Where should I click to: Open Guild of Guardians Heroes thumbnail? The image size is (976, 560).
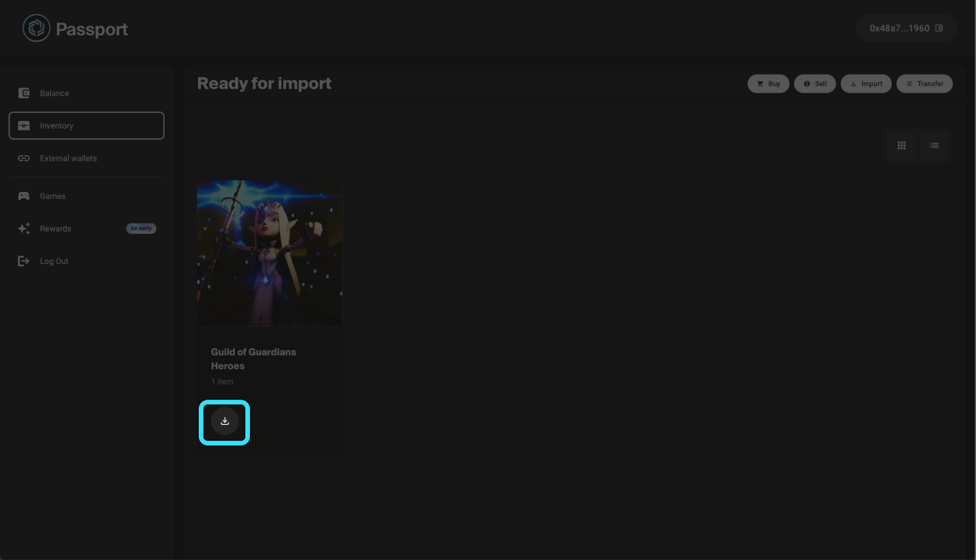[x=270, y=253]
